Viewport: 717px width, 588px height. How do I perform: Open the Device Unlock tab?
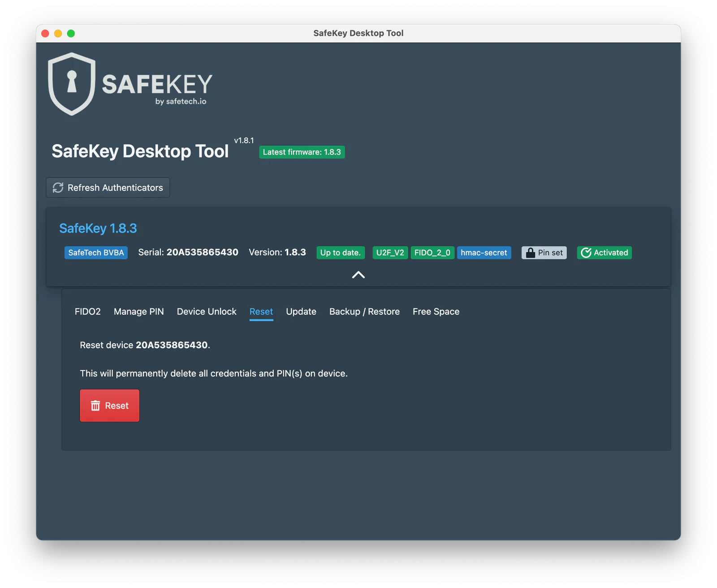coord(207,311)
